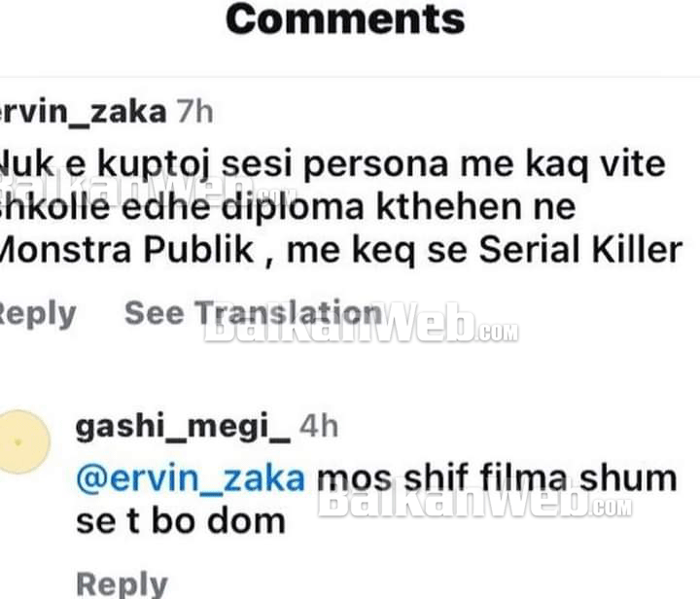Click the word "diploma" in ervin_zaka's comment
Screen dimensions: 700x599
(293, 207)
